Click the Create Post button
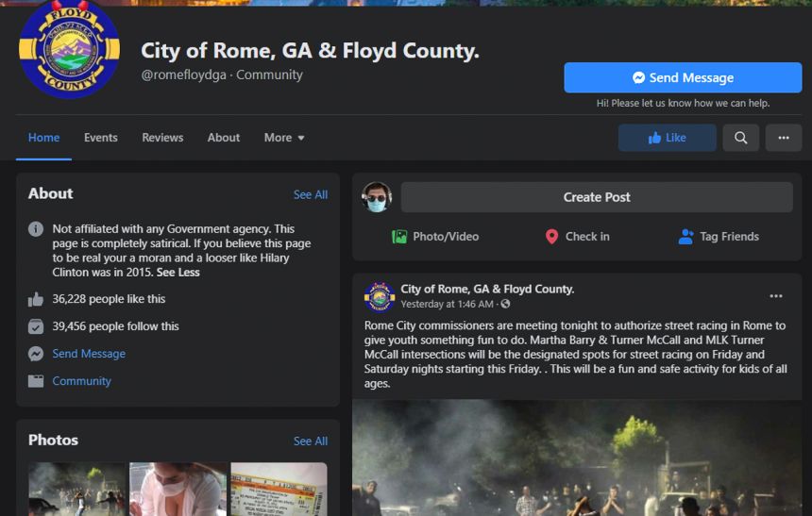 click(x=597, y=197)
